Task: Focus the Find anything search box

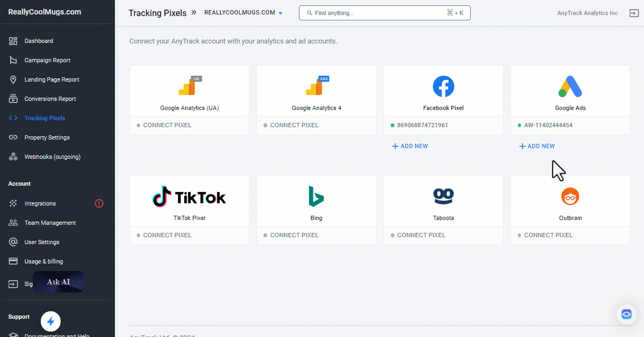Action: (x=384, y=13)
